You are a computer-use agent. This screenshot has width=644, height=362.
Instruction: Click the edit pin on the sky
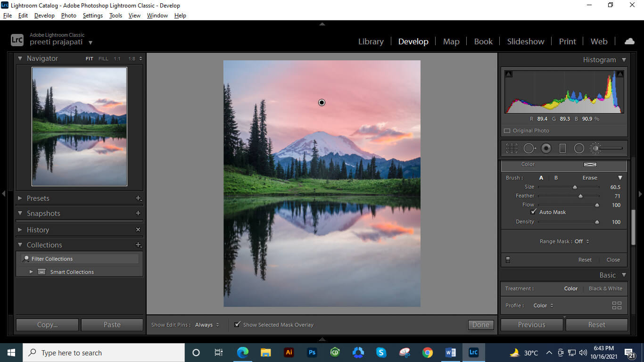click(x=322, y=102)
